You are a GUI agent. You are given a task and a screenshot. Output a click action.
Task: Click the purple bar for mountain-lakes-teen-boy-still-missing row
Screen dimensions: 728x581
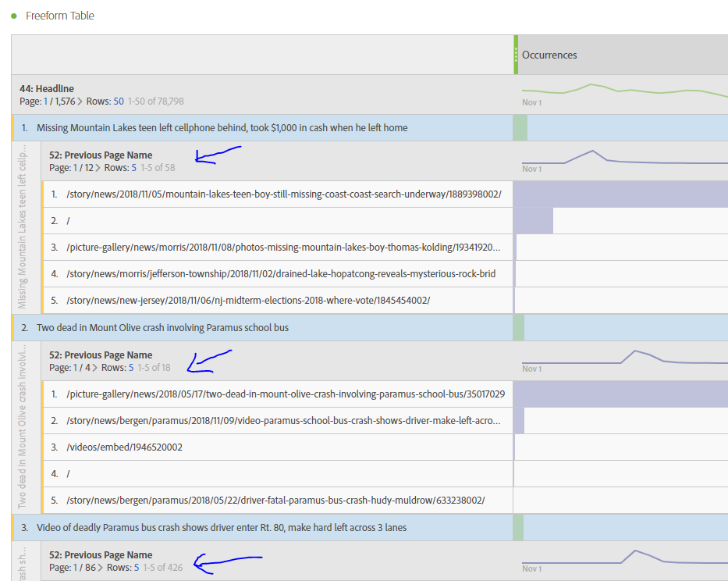coord(621,194)
